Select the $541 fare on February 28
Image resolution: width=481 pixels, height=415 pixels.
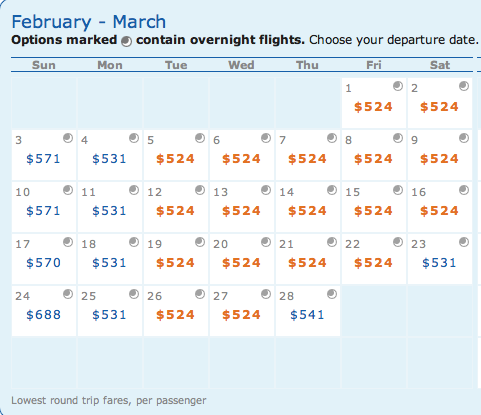coord(307,315)
